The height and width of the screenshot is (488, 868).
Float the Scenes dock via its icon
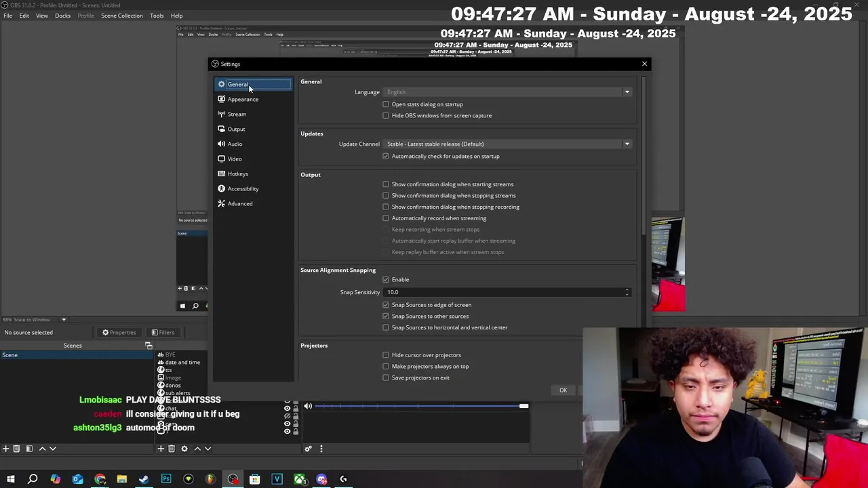149,346
